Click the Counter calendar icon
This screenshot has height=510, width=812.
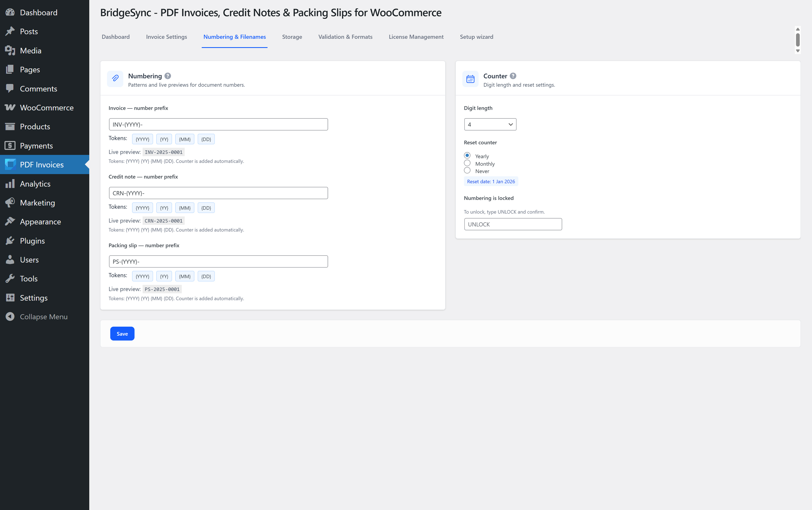(x=470, y=79)
